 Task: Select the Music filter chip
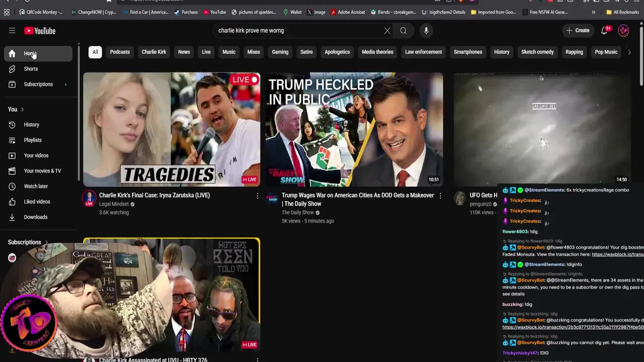[x=229, y=52]
